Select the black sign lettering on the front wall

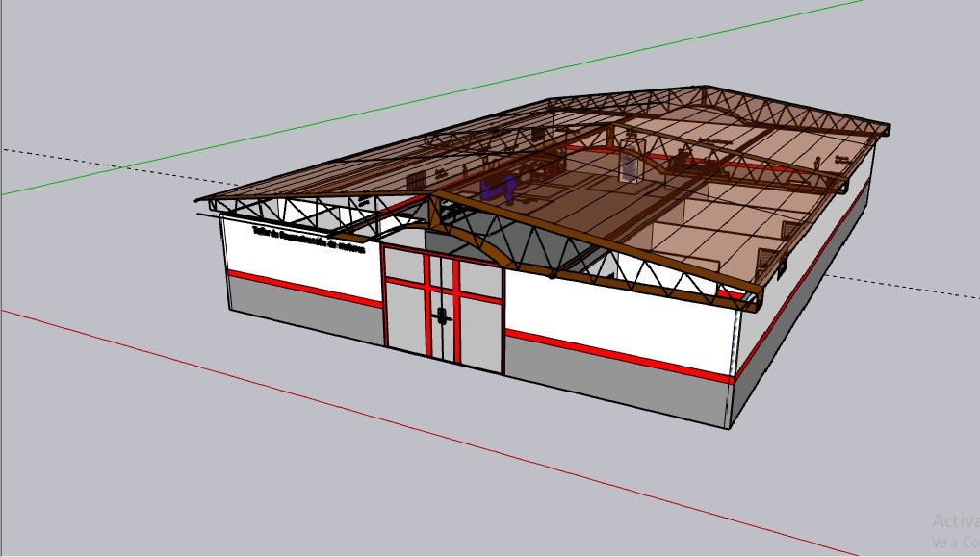[x=308, y=240]
